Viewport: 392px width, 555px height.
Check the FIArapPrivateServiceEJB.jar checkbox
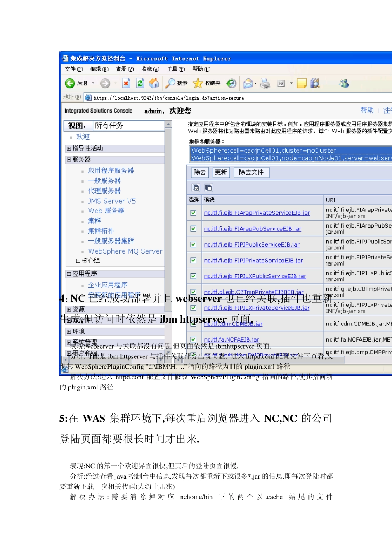[x=193, y=213]
